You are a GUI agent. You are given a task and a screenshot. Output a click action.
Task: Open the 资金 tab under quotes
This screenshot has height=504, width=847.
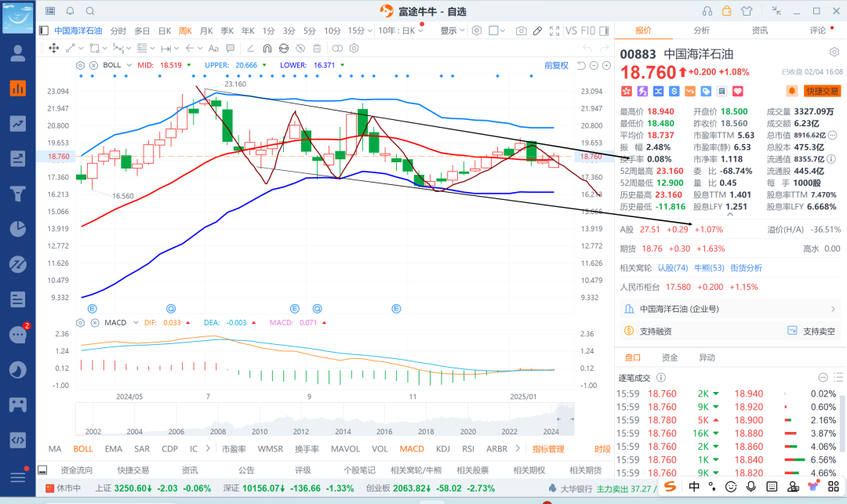click(670, 357)
